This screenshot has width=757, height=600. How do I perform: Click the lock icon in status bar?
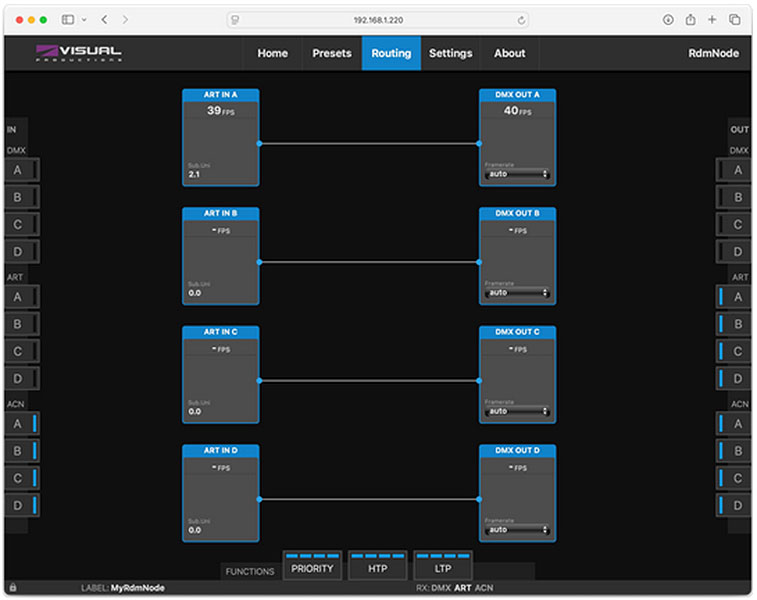12,588
